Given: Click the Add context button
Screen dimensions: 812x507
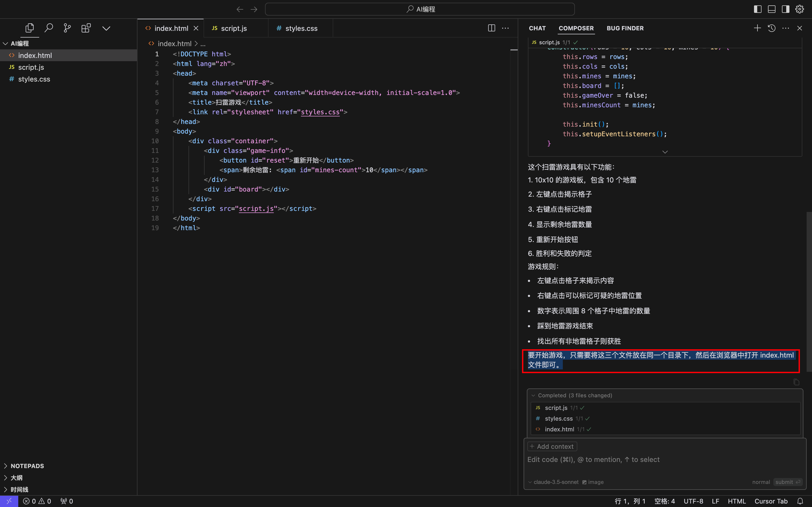Looking at the screenshot, I should click(x=552, y=446).
